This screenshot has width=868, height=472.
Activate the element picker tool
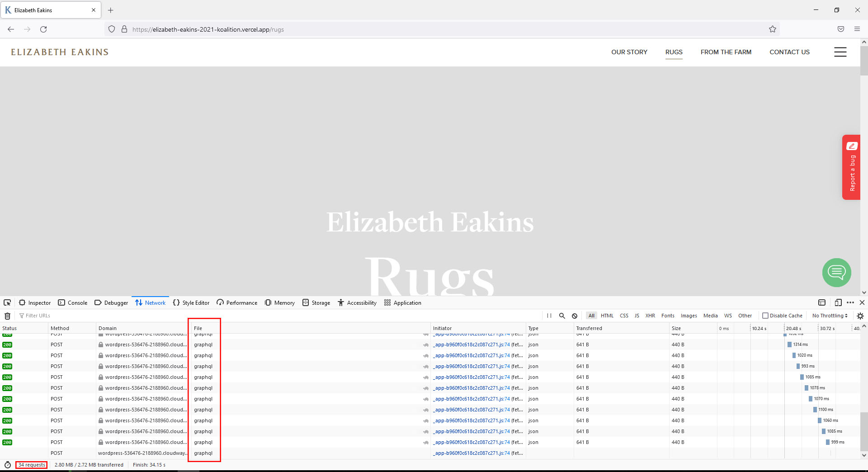point(7,302)
